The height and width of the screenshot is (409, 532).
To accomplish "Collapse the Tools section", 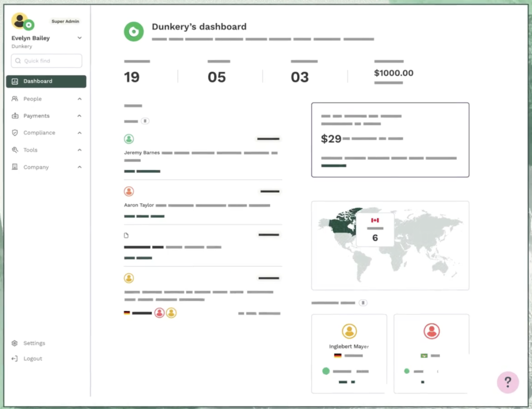I will click(x=79, y=150).
